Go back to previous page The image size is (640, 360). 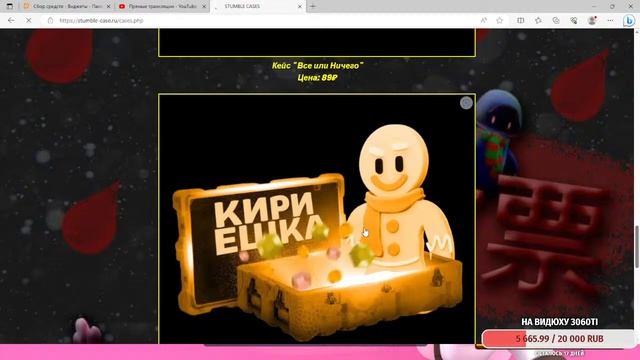point(11,20)
